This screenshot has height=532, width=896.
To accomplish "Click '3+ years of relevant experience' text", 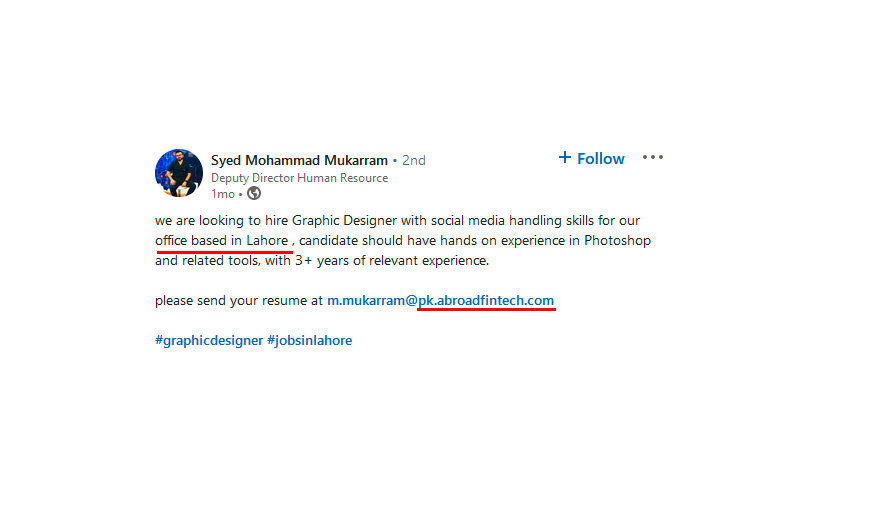I will click(392, 261).
